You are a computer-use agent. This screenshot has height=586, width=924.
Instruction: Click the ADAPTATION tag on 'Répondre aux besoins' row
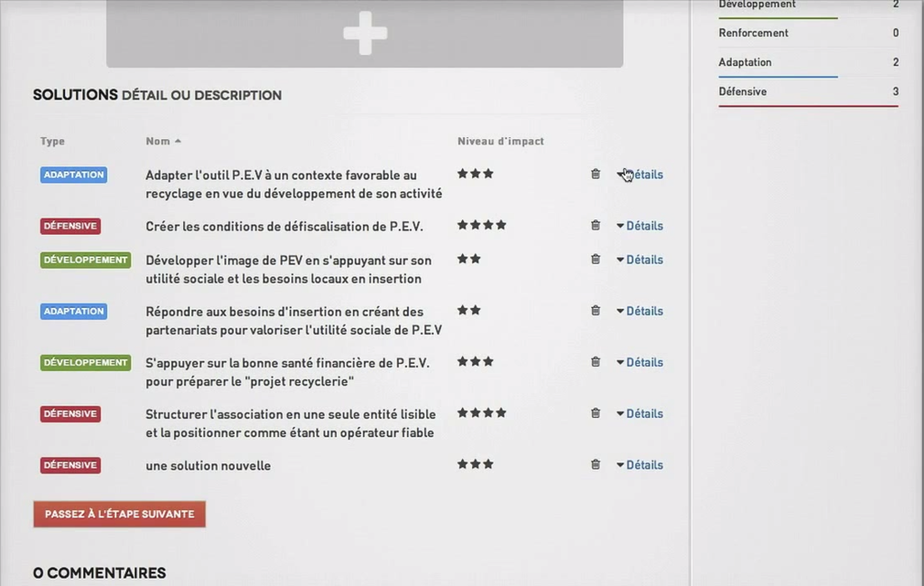(x=74, y=312)
